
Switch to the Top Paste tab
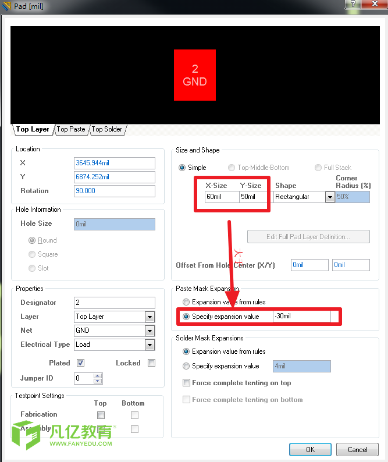point(71,129)
